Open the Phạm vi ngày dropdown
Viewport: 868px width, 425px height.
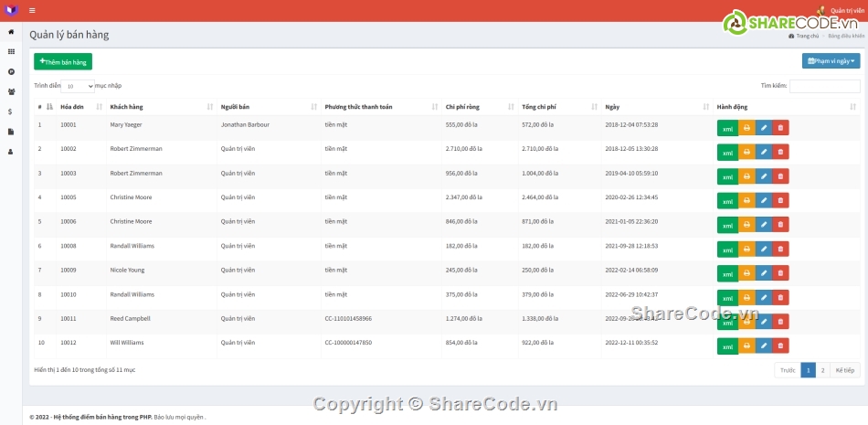point(831,61)
